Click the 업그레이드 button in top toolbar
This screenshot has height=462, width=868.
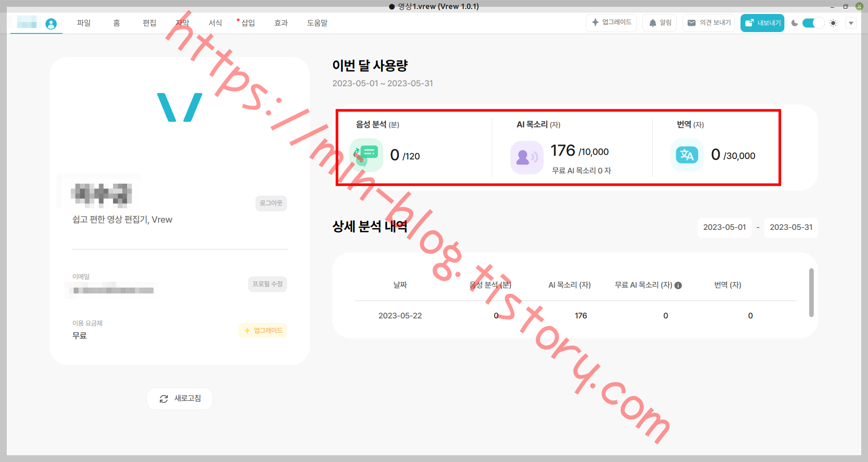click(611, 23)
